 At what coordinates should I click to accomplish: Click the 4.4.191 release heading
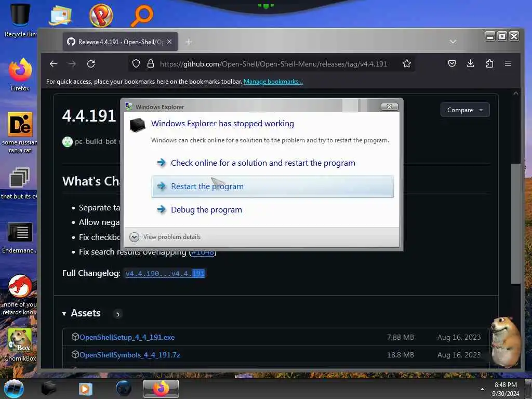[x=89, y=116]
